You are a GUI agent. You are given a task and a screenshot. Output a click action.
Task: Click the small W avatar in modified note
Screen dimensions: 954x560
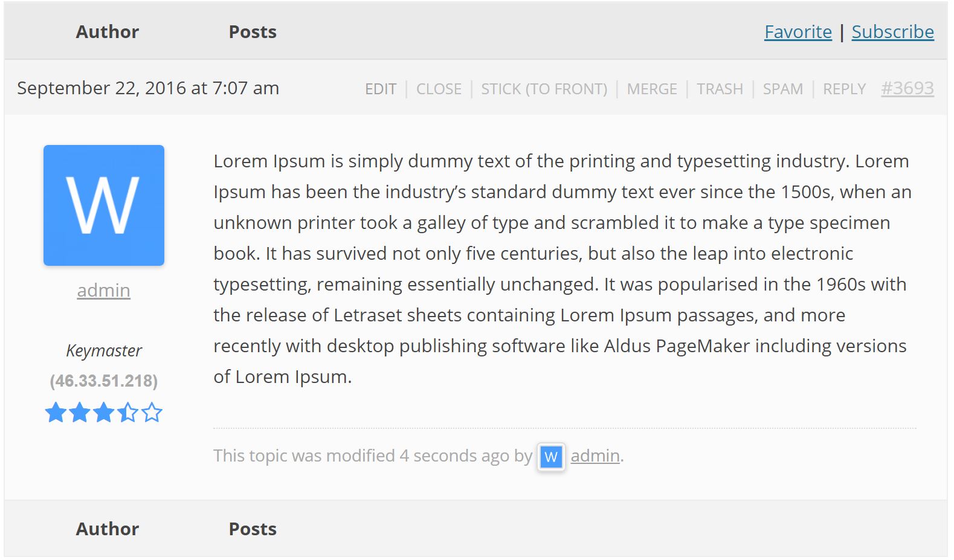[x=551, y=457]
